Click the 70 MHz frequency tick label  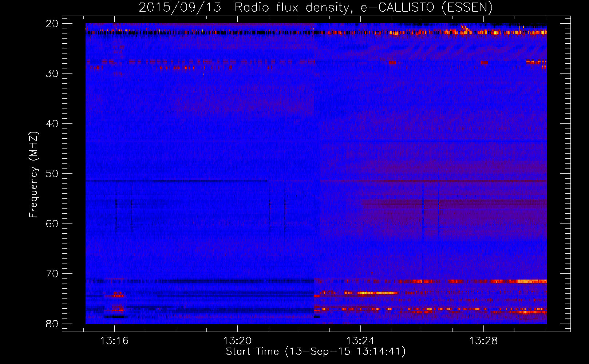pos(52,274)
